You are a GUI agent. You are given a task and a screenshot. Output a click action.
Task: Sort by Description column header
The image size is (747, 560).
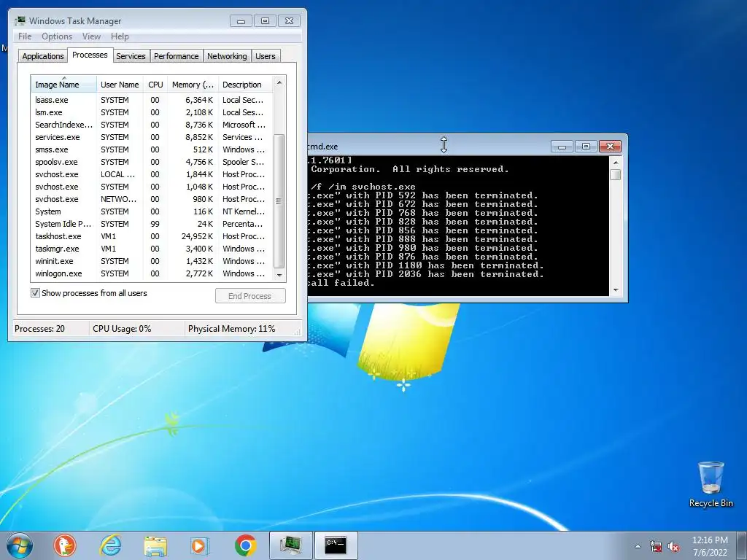click(x=245, y=85)
